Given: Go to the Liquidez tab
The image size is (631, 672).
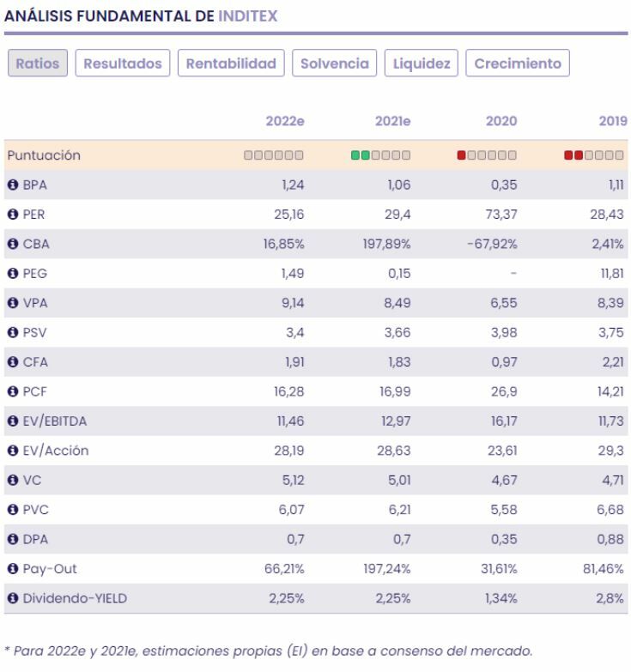Looking at the screenshot, I should 422,64.
